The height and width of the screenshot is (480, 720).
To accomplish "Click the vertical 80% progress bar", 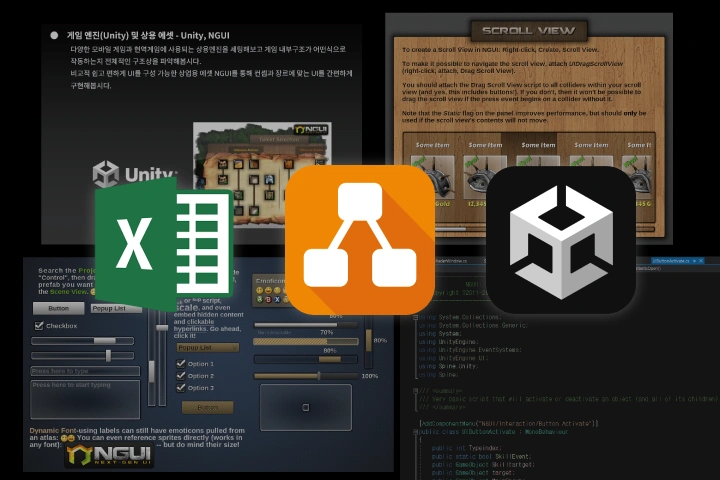I will (368, 341).
